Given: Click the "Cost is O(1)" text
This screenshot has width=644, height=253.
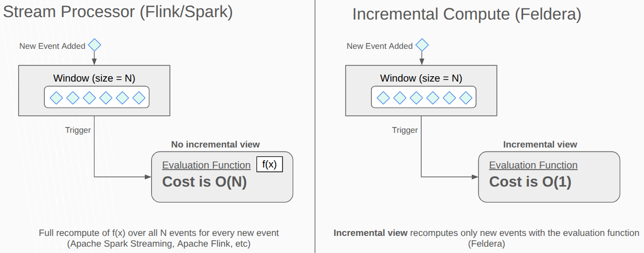Looking at the screenshot, I should [530, 182].
